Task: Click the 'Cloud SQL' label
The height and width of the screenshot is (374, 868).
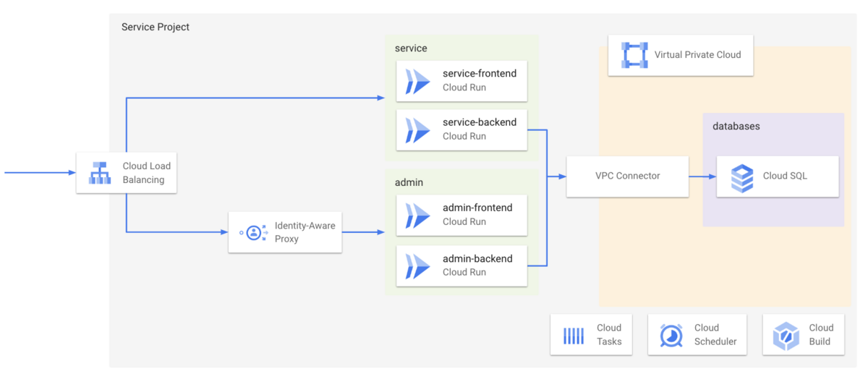Action: click(x=785, y=176)
